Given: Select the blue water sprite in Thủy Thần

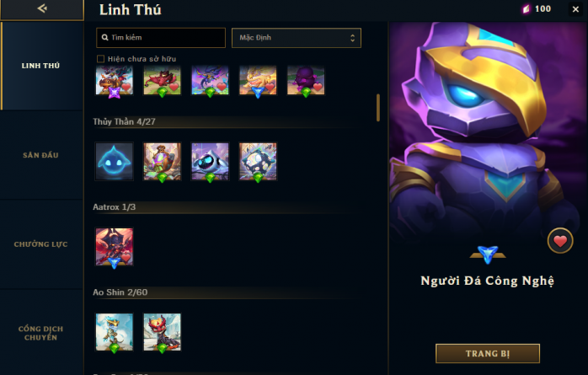Looking at the screenshot, I should [114, 161].
